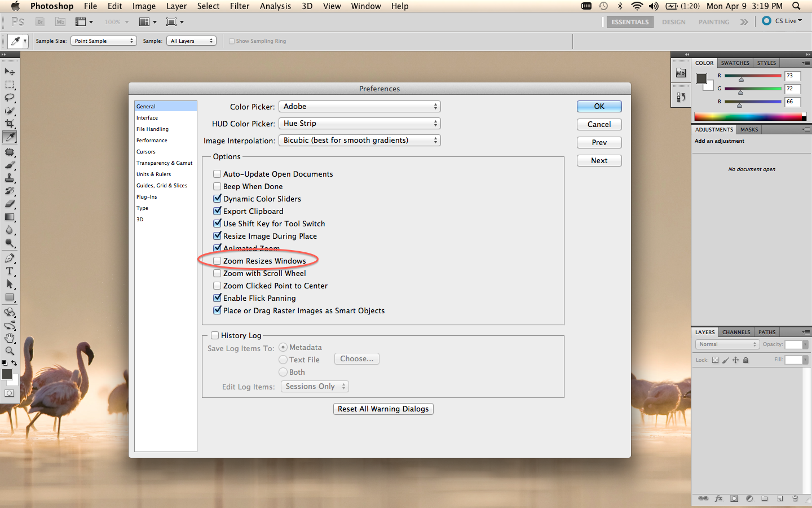
Task: Open the Sample All Layers dropdown
Action: point(191,41)
